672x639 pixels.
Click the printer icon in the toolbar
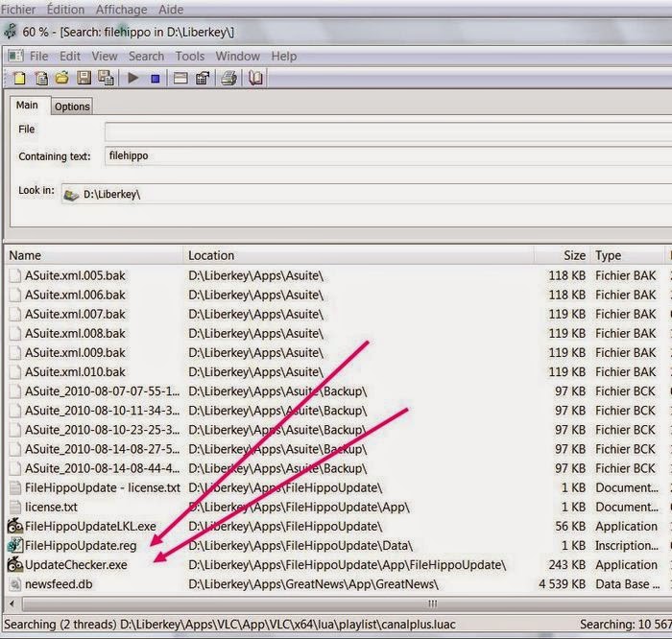(228, 79)
